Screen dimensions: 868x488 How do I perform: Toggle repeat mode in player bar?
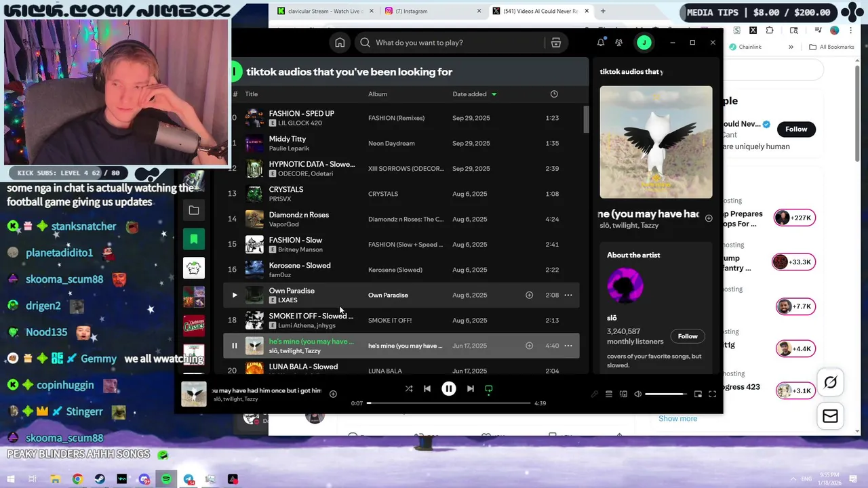489,389
